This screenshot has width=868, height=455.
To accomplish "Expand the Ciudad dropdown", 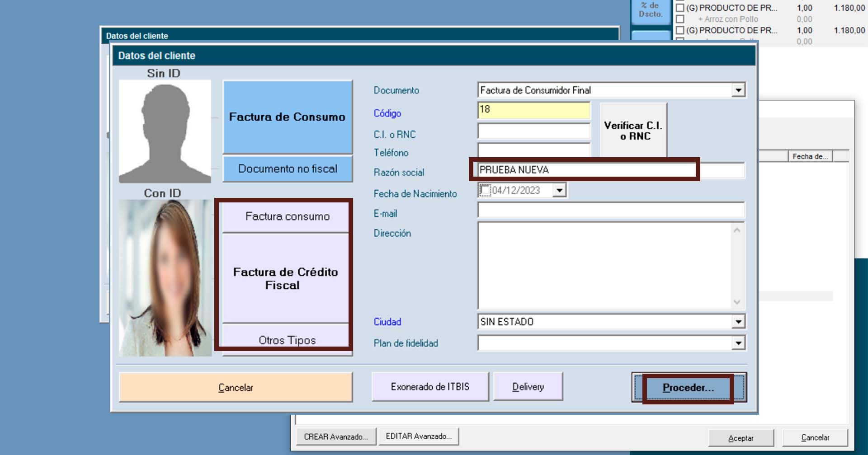I will pos(738,322).
